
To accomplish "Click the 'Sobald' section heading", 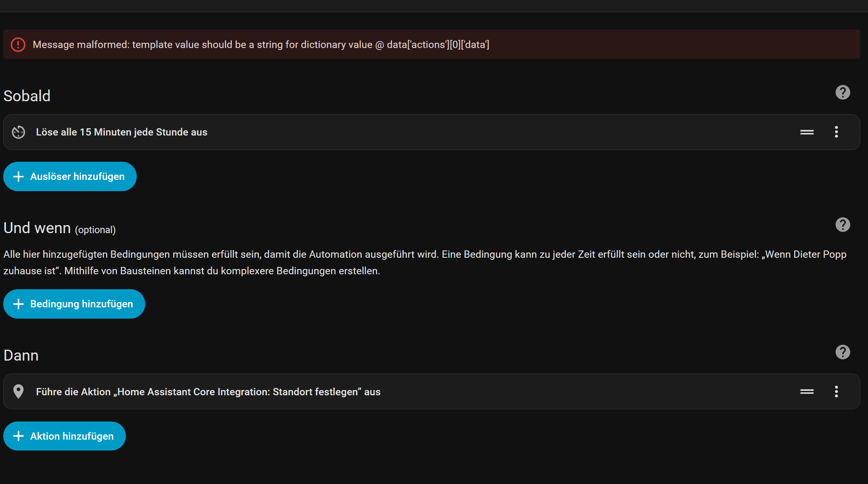I will coord(27,96).
